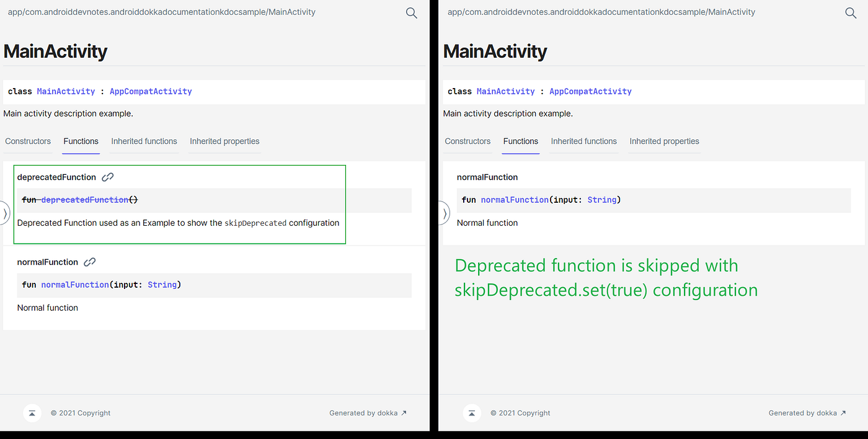Copy anchor link beside deprecatedFunction heading
This screenshot has height=439, width=868.
click(x=108, y=177)
